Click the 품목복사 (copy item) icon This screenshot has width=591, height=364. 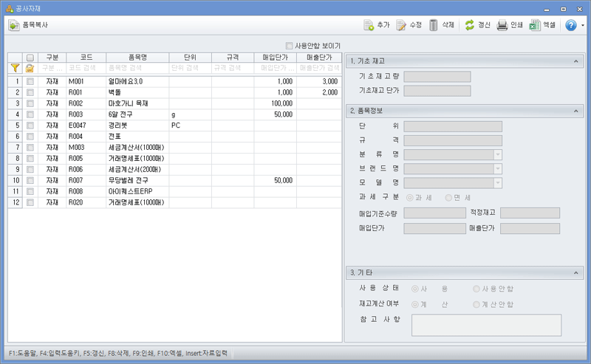point(14,25)
